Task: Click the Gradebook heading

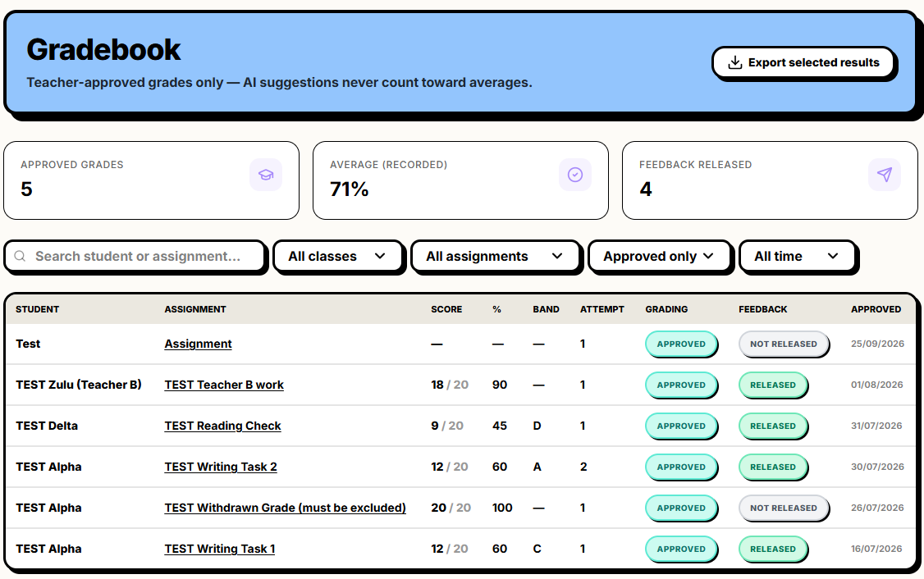Action: point(103,49)
